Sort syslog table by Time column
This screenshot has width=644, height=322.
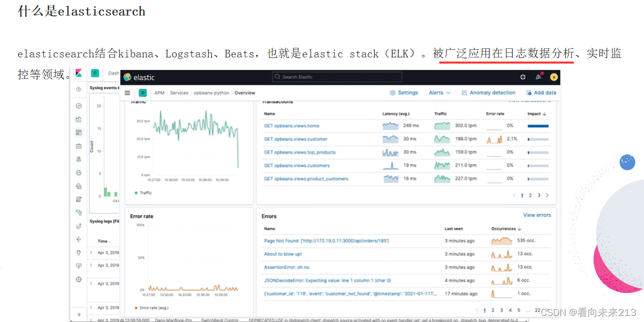(x=104, y=241)
